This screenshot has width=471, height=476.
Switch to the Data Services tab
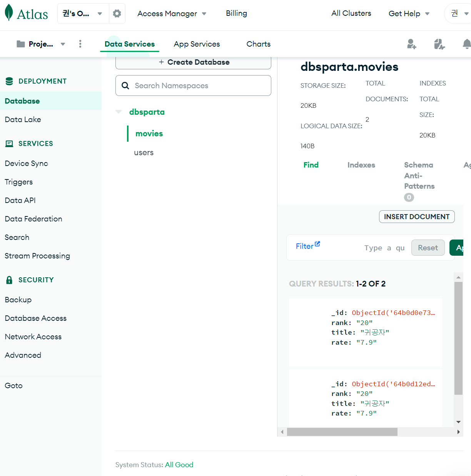tap(130, 44)
